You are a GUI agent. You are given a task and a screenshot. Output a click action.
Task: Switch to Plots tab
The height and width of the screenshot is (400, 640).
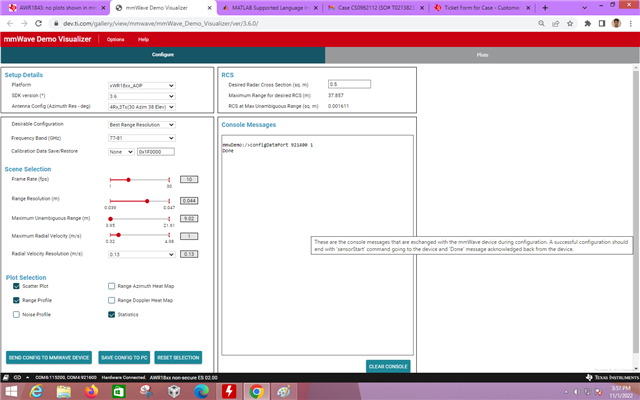click(482, 55)
